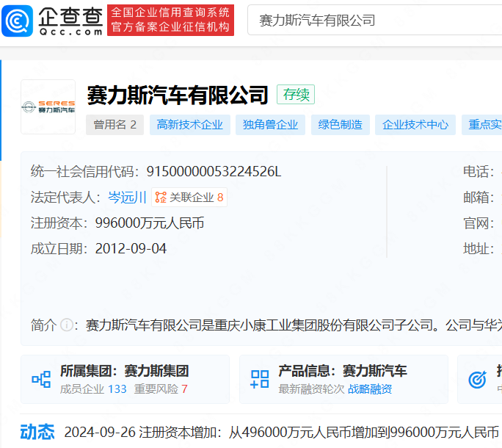
Task: Click the 企查查 brand name text logo
Action: (x=70, y=21)
